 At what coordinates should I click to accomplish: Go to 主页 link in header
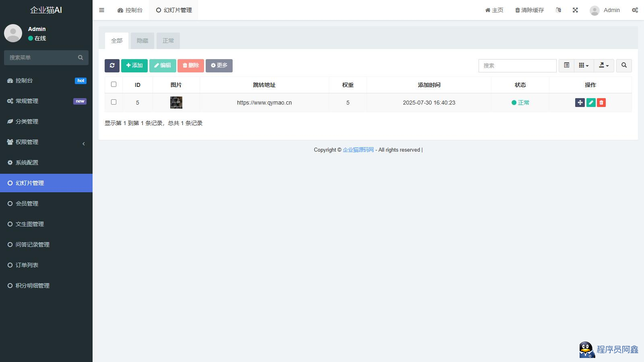(494, 10)
